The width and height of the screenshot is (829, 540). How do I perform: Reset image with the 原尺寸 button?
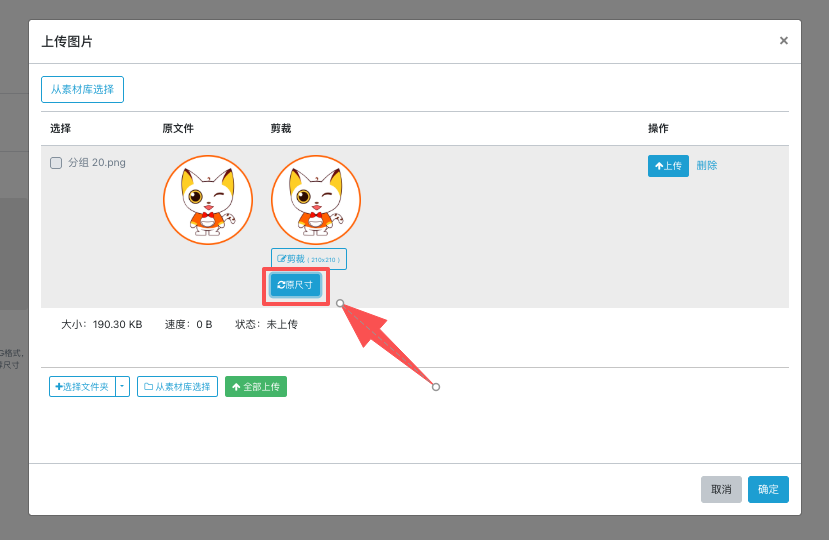click(295, 285)
